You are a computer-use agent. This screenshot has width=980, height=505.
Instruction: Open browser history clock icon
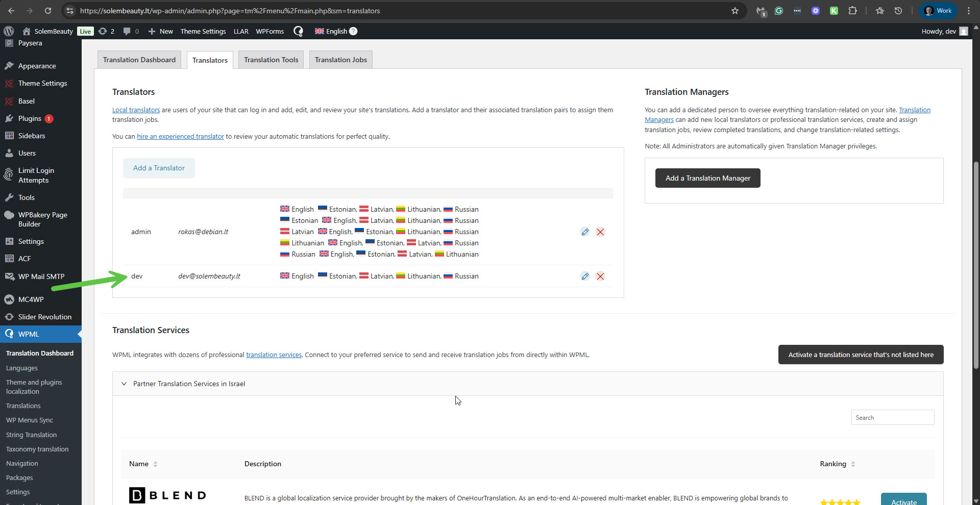[x=898, y=11]
